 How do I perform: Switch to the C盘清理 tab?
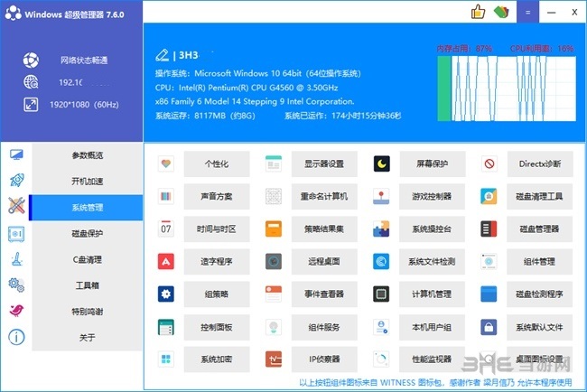coord(88,259)
